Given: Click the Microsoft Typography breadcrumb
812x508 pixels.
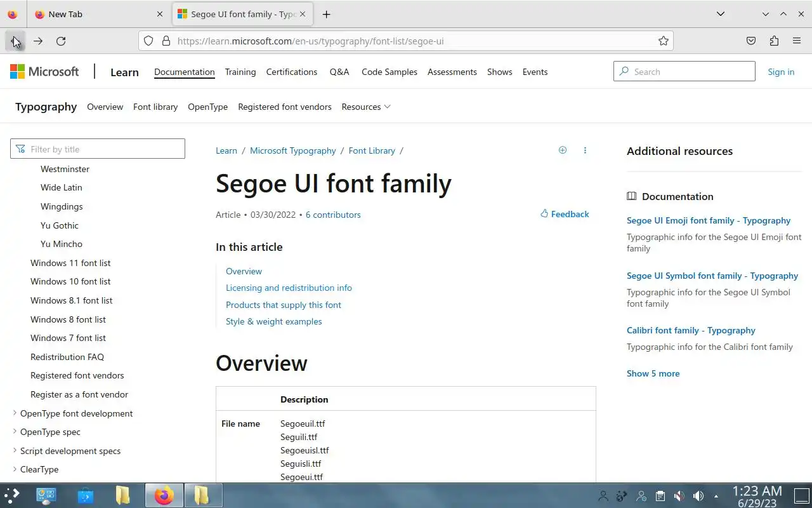Looking at the screenshot, I should pos(293,150).
